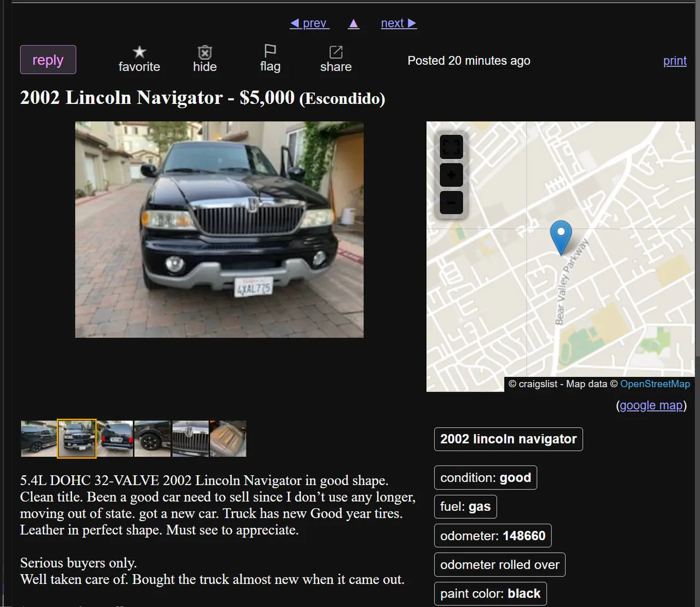Click the 'odometer rolled over' attribute
700x607 pixels.
500,565
